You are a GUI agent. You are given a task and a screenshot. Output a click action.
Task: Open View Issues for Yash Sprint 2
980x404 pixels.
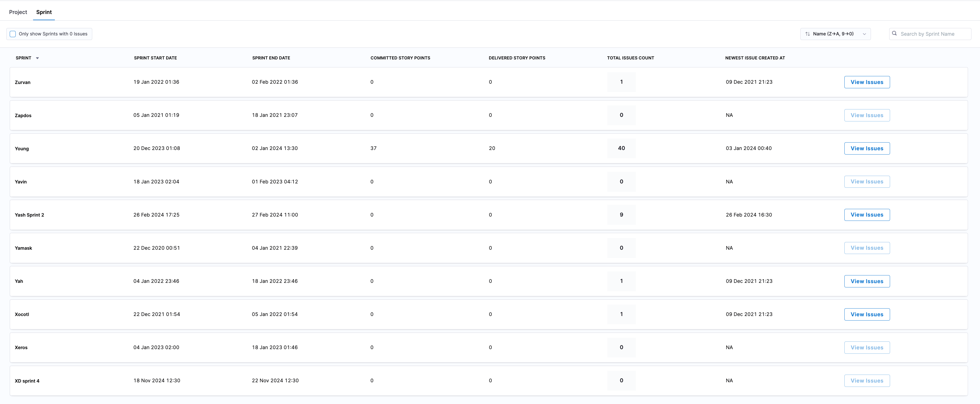click(x=867, y=215)
